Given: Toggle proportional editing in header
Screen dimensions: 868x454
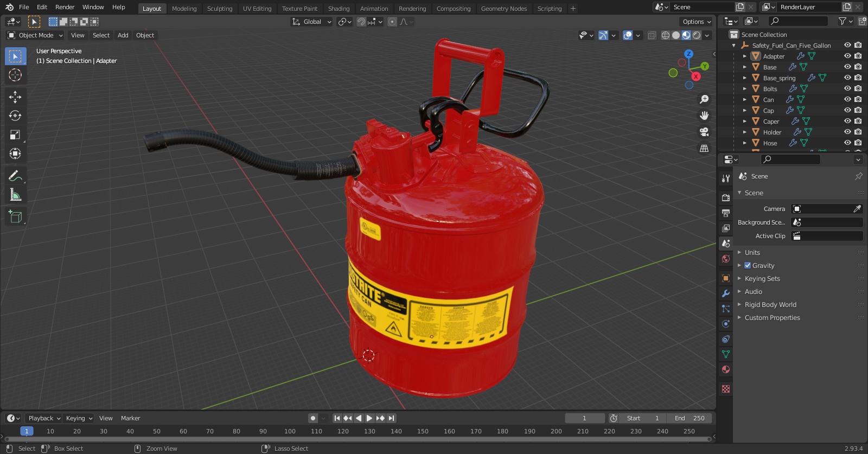Looking at the screenshot, I should 392,22.
